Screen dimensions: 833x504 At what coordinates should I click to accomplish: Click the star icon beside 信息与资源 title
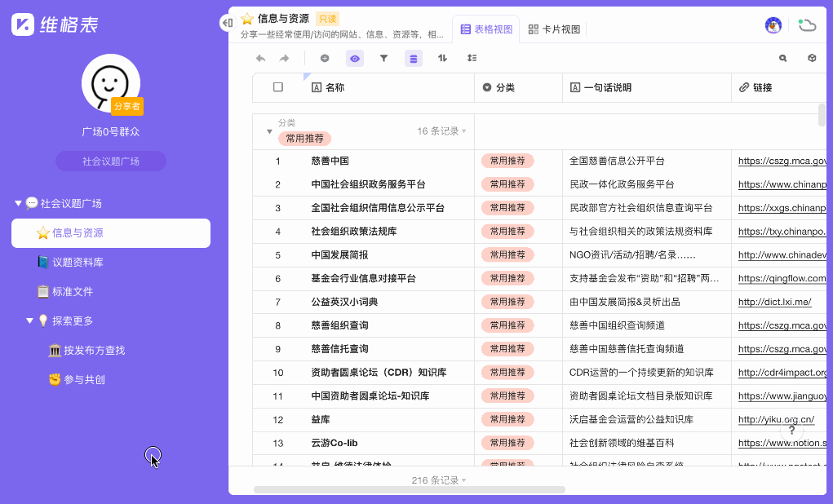(x=247, y=19)
